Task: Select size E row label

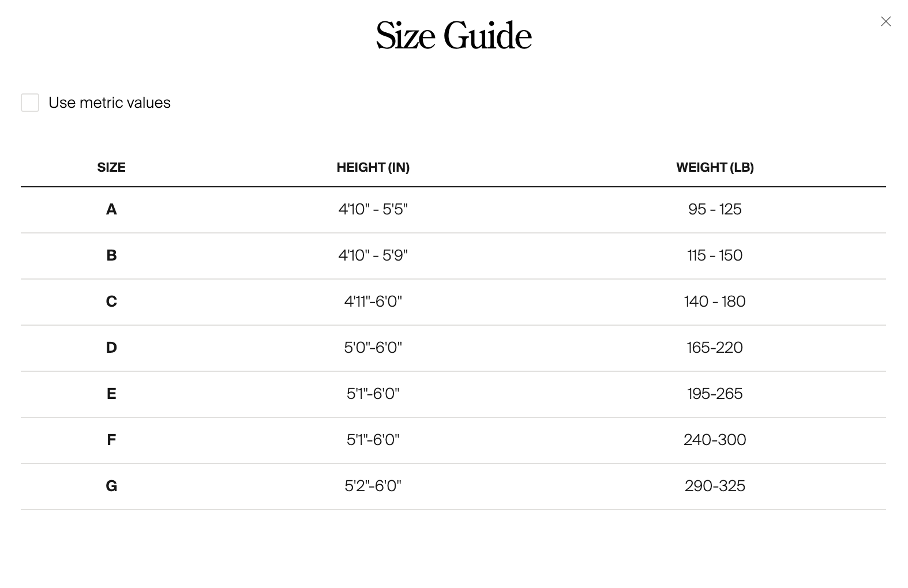Action: tap(111, 394)
